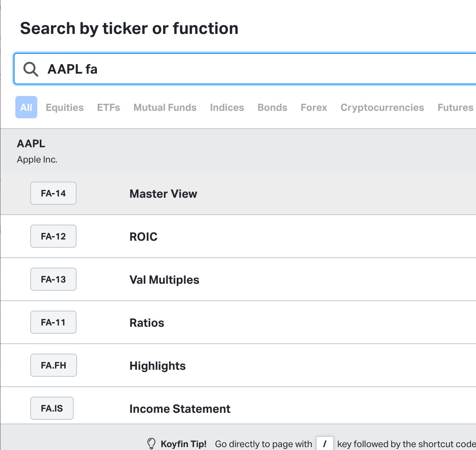
Task: Open the Master View function
Action: [238, 193]
